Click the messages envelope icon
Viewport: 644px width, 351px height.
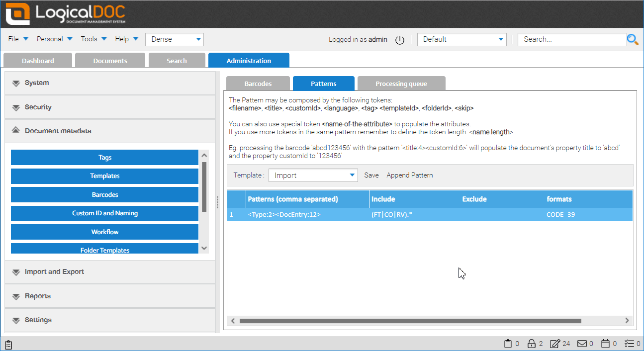pyautogui.click(x=581, y=344)
